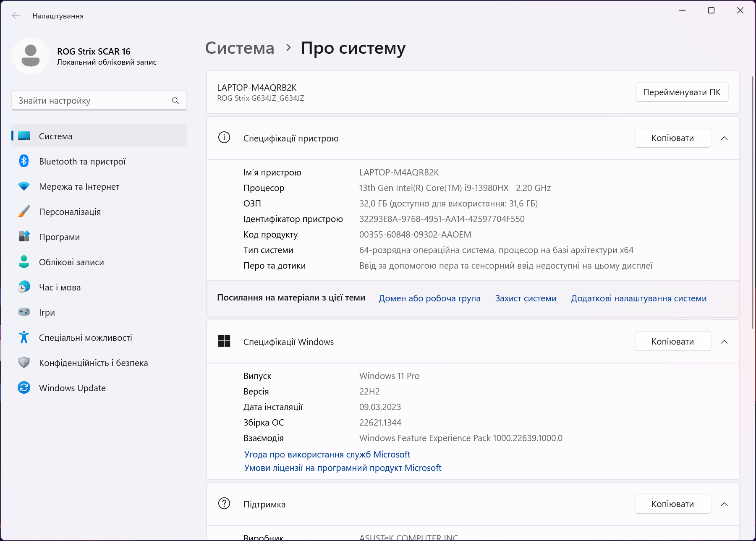
Task: Click the user avatar icon
Action: 31,56
